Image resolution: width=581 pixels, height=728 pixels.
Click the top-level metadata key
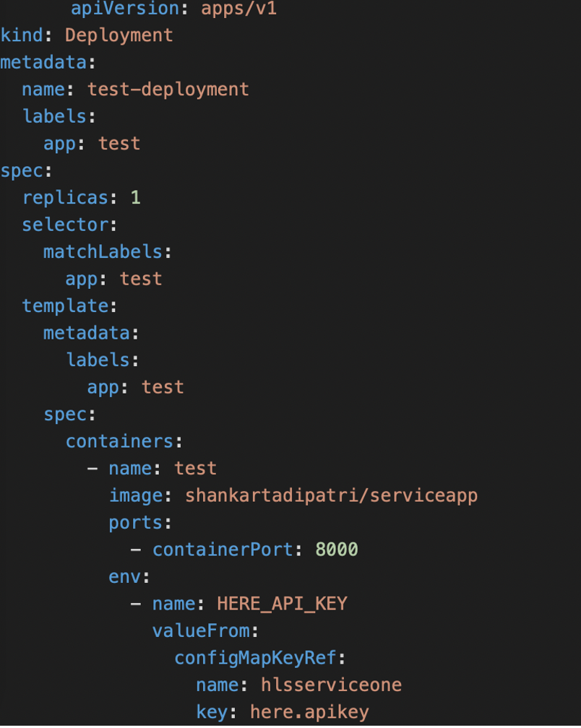click(43, 62)
